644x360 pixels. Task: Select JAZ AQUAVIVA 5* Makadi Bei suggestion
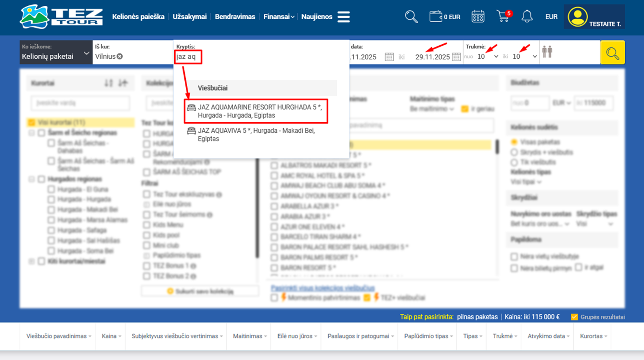257,135
